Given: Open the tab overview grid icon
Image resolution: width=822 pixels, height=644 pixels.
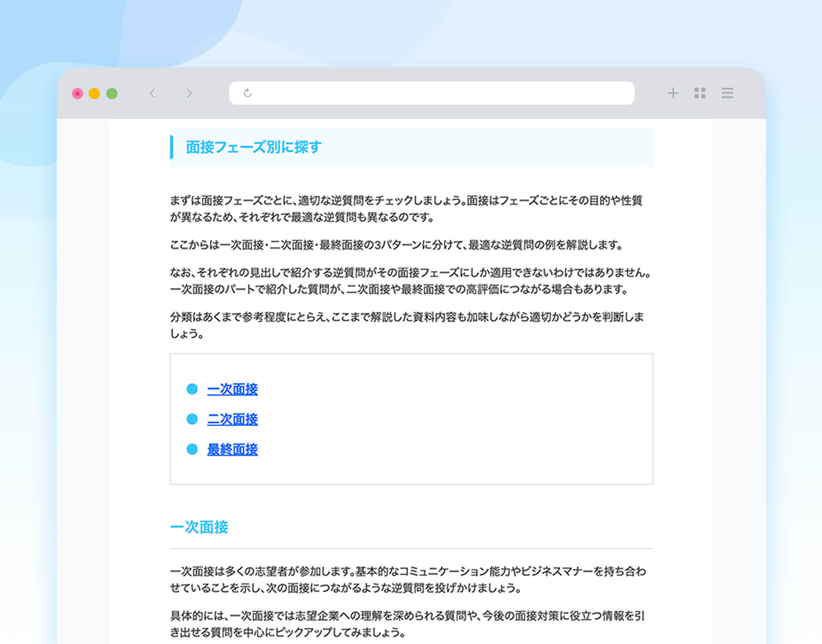Looking at the screenshot, I should pos(700,93).
